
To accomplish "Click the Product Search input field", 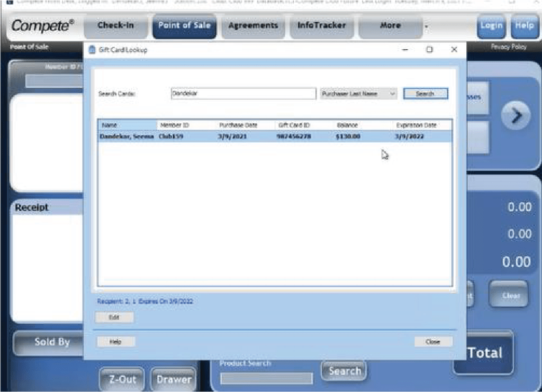I will click(267, 378).
